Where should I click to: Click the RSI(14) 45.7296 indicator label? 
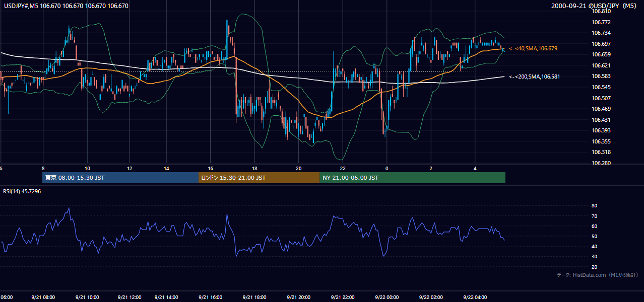point(22,191)
